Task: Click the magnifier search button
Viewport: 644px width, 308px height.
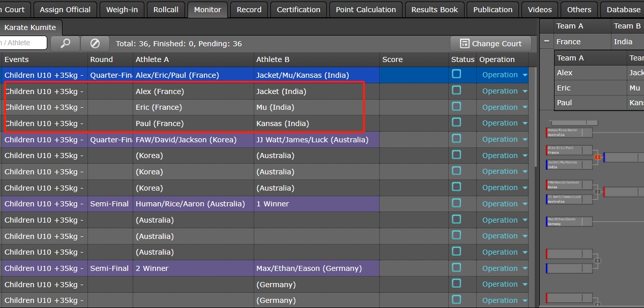Action: (65, 43)
